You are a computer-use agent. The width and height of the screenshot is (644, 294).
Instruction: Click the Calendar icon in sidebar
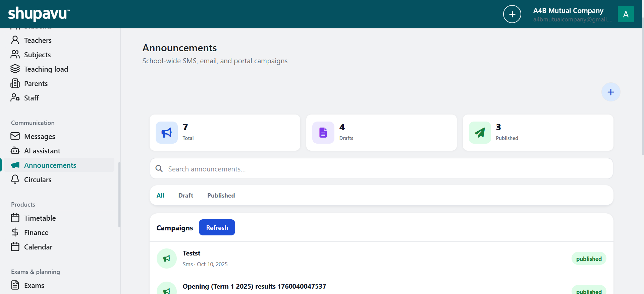15,247
